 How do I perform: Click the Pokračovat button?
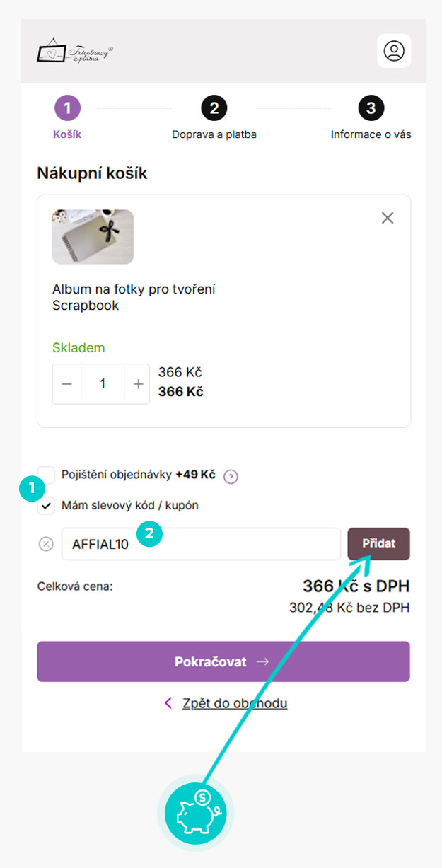(x=223, y=661)
